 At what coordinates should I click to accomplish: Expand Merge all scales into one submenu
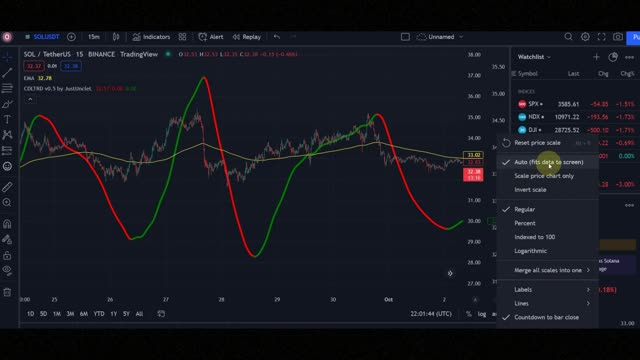[547, 270]
